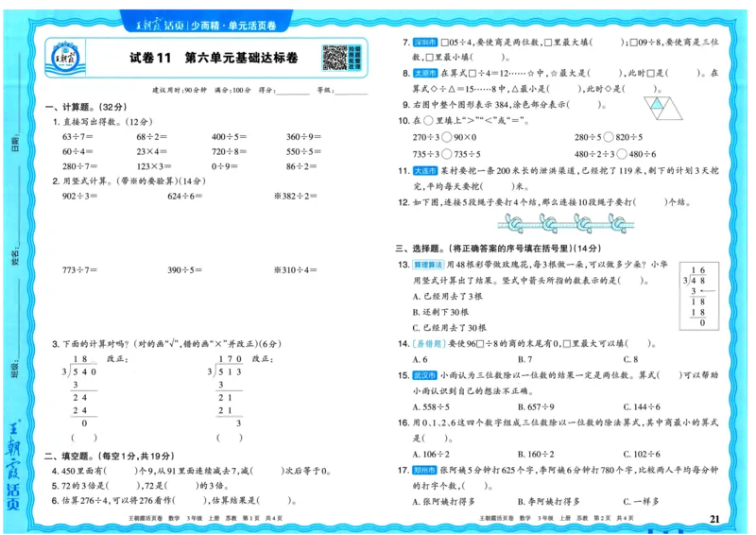756x535 pixels.
Task: Click the knotted rope illustration
Action: 566,224
